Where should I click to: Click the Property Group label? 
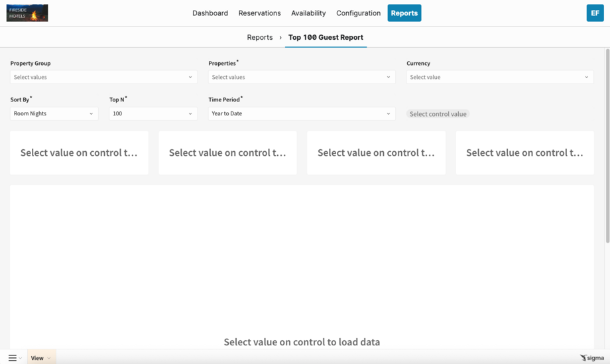[30, 64]
